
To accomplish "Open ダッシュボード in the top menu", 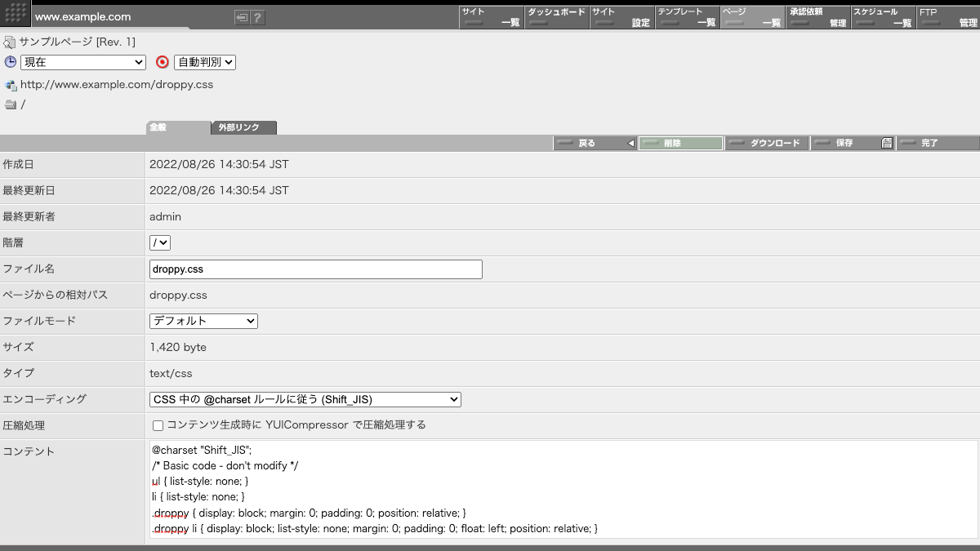I will [x=556, y=17].
